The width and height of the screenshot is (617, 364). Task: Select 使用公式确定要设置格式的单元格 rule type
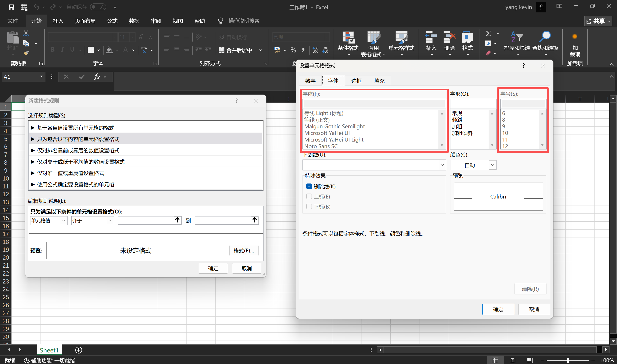click(76, 184)
